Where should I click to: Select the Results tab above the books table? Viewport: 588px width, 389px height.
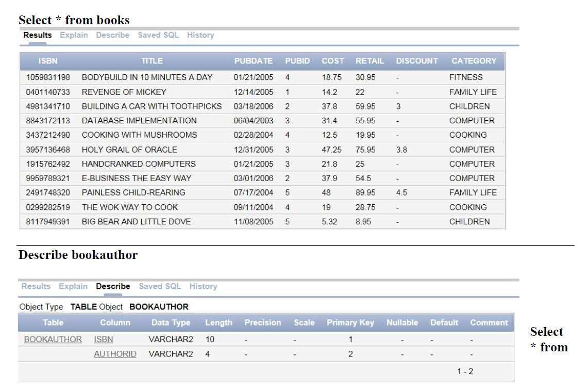pyautogui.click(x=37, y=35)
